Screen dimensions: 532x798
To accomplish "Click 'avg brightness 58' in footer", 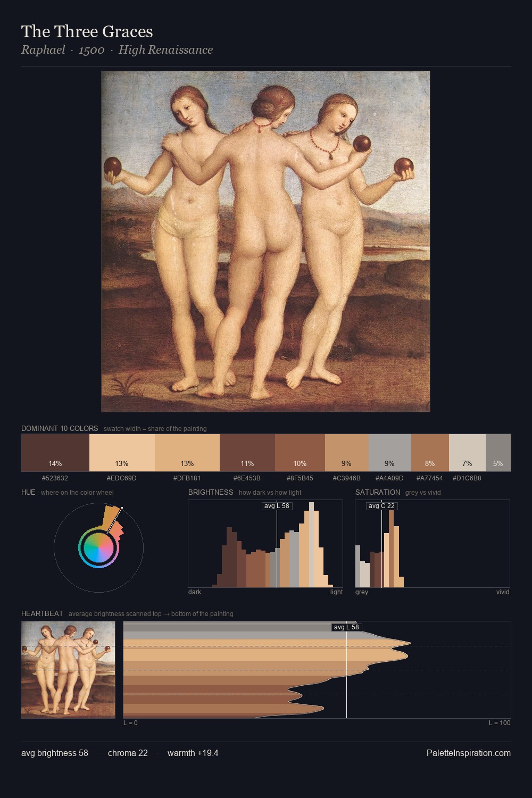I will click(x=55, y=753).
